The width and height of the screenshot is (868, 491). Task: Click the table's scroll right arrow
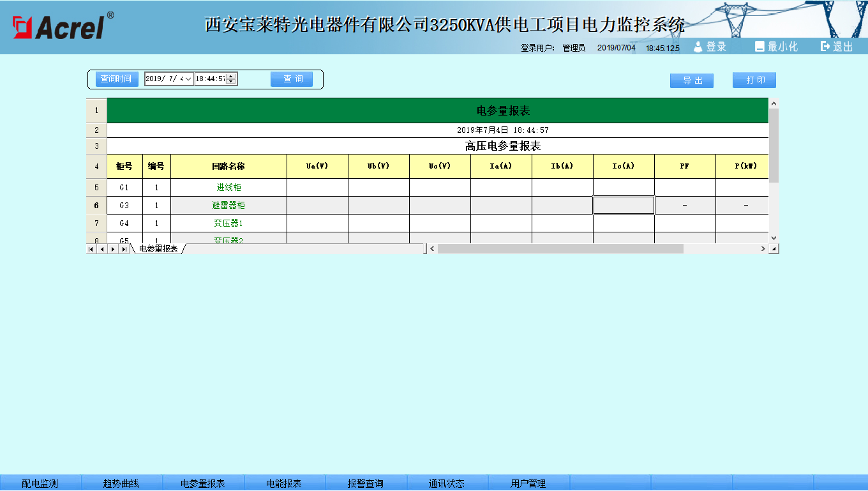click(x=763, y=249)
